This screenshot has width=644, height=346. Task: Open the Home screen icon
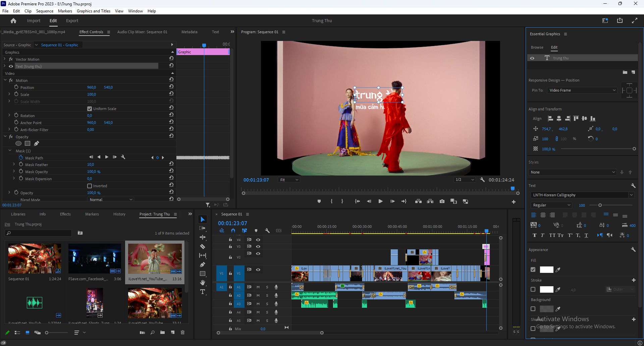(x=13, y=21)
